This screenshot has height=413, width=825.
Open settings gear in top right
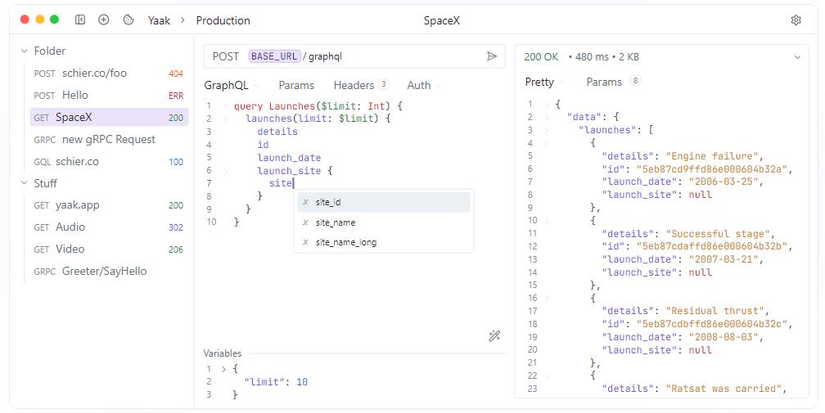click(x=796, y=20)
